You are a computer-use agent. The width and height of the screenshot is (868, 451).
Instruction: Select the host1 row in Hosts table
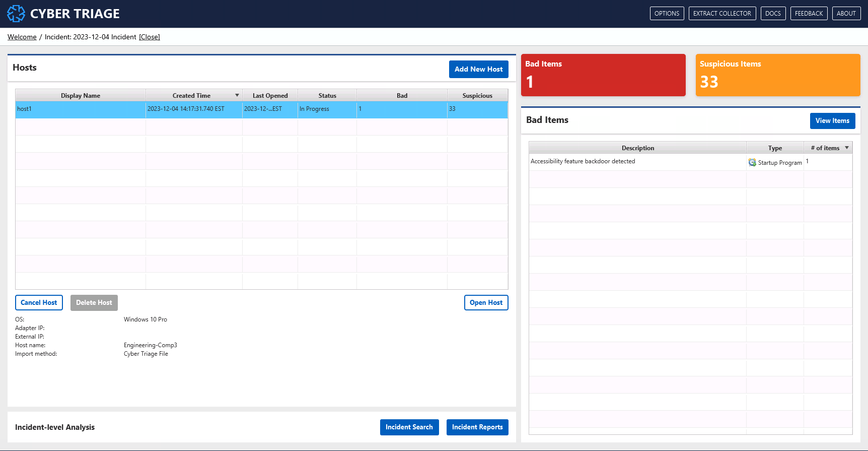click(261, 110)
